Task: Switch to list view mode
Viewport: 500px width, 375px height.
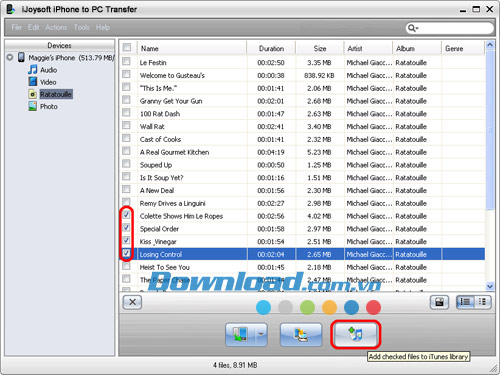Action: click(465, 302)
